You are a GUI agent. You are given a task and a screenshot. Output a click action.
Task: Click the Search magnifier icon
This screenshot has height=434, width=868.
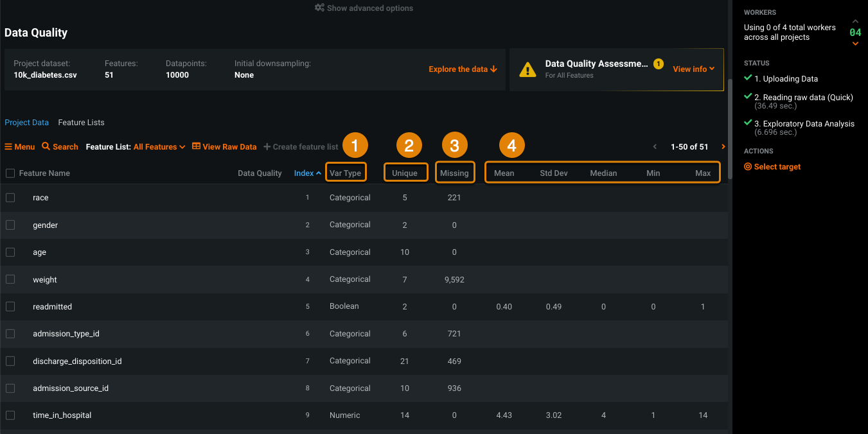point(46,146)
